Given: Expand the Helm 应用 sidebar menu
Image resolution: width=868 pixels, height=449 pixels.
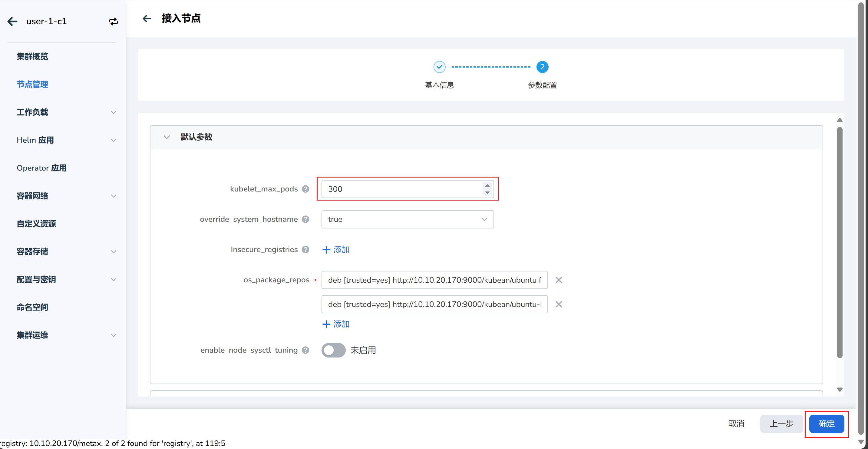Looking at the screenshot, I should tap(114, 140).
